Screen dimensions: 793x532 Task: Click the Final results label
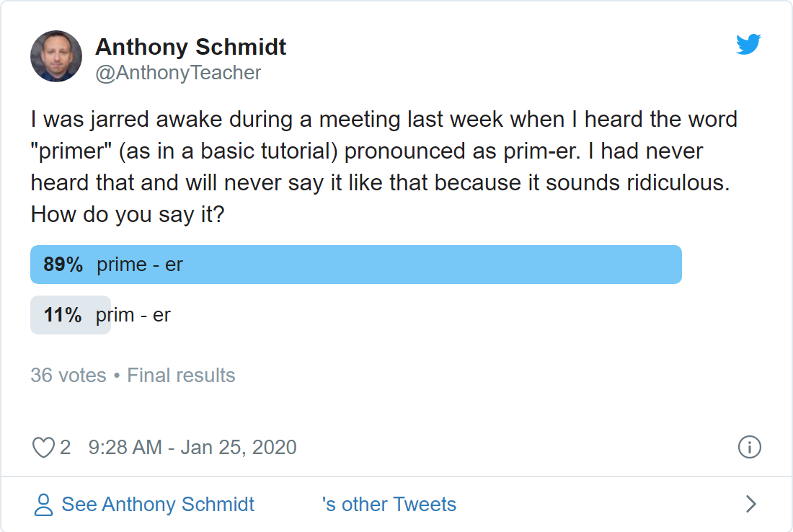181,376
